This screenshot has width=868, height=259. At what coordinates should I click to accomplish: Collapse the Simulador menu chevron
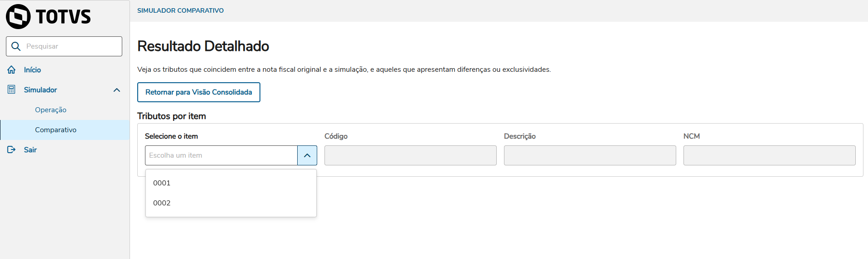point(117,90)
